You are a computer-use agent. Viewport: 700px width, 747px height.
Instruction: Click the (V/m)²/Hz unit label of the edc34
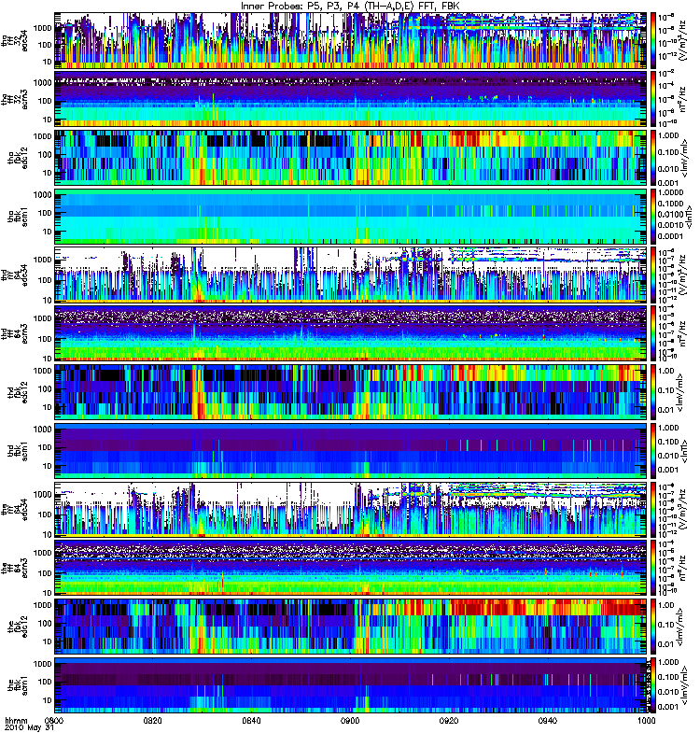(x=683, y=509)
